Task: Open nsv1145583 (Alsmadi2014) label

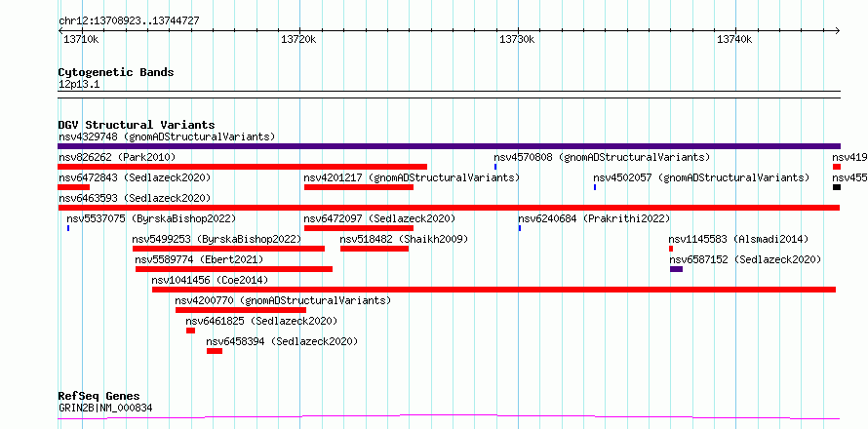Action: pyautogui.click(x=738, y=239)
